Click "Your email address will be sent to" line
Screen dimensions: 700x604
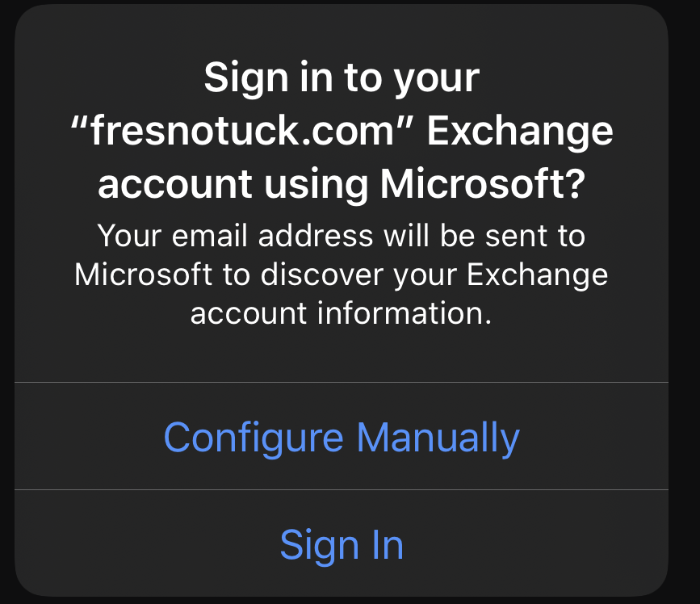click(342, 236)
